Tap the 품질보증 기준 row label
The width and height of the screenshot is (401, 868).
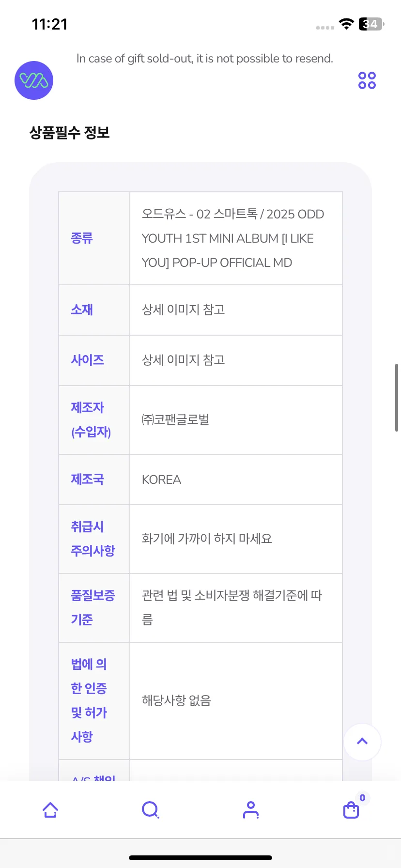[93, 608]
